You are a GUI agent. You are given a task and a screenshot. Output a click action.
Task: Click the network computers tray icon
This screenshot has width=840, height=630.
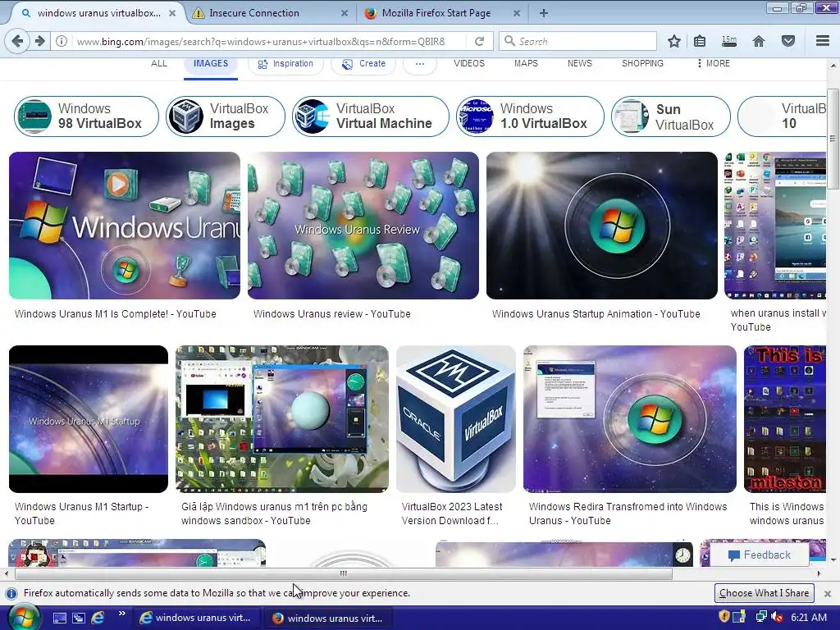pyautogui.click(x=761, y=617)
